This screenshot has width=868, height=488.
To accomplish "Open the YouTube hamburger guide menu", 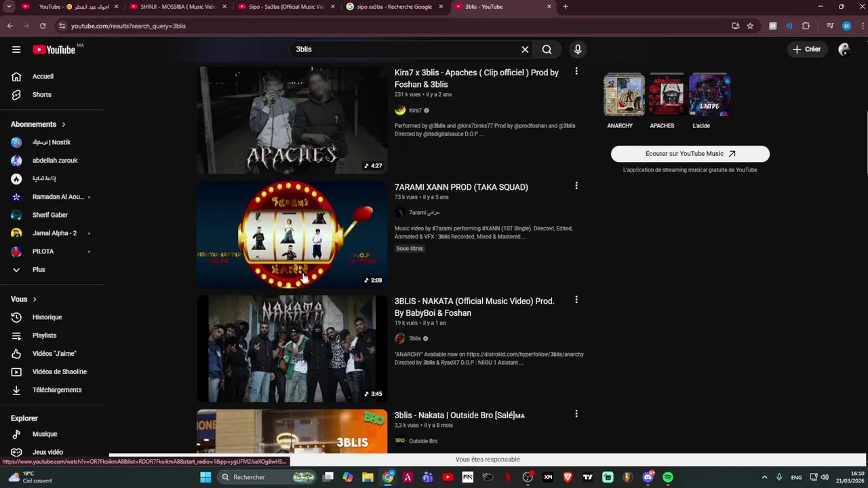I will click(16, 49).
